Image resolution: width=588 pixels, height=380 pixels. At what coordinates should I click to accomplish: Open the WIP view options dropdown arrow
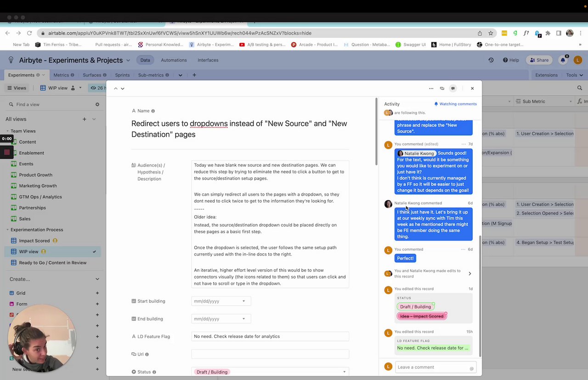(80, 88)
